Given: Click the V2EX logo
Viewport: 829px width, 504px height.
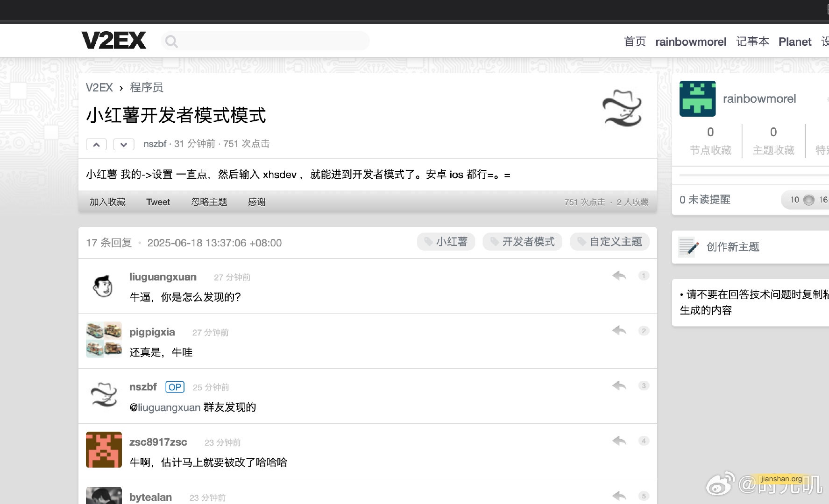Looking at the screenshot, I should point(113,41).
